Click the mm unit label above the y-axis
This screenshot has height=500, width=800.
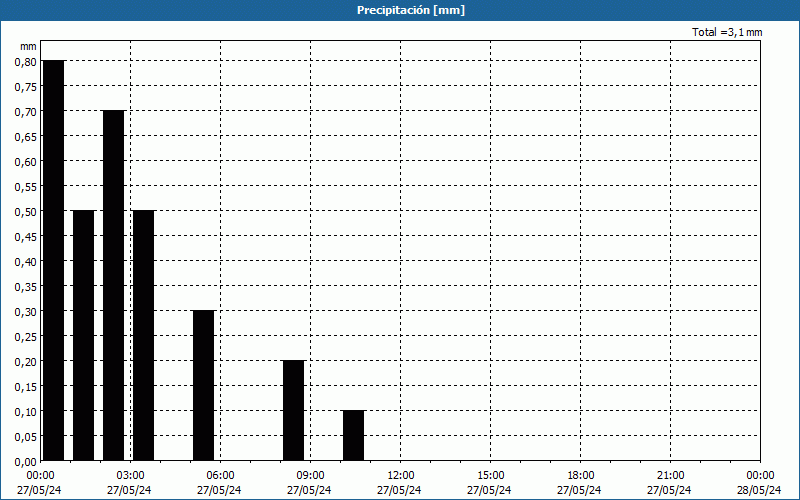tap(28, 46)
